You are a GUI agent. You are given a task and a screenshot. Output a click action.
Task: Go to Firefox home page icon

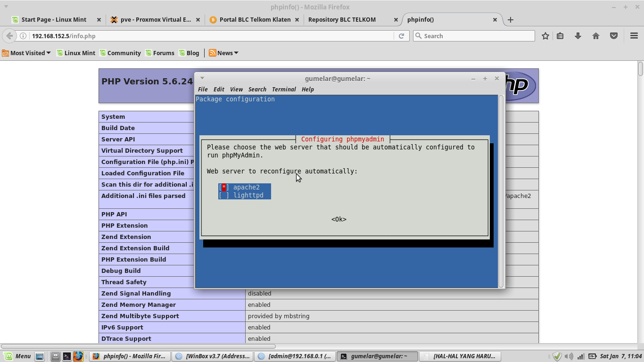pos(595,35)
